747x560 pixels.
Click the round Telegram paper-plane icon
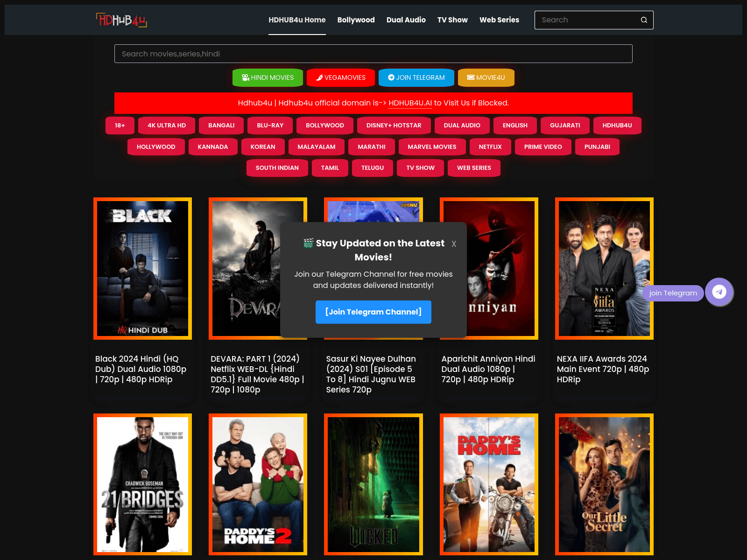[x=719, y=292]
